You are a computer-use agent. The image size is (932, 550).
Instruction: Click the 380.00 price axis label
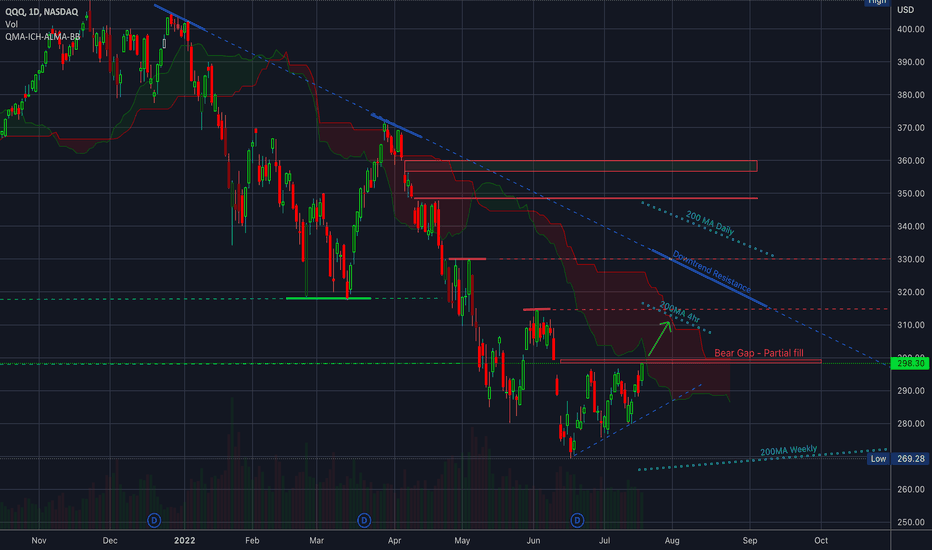coord(911,95)
